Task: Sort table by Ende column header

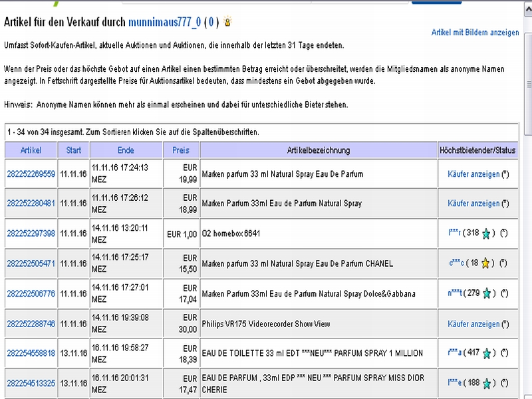Action: [x=126, y=150]
